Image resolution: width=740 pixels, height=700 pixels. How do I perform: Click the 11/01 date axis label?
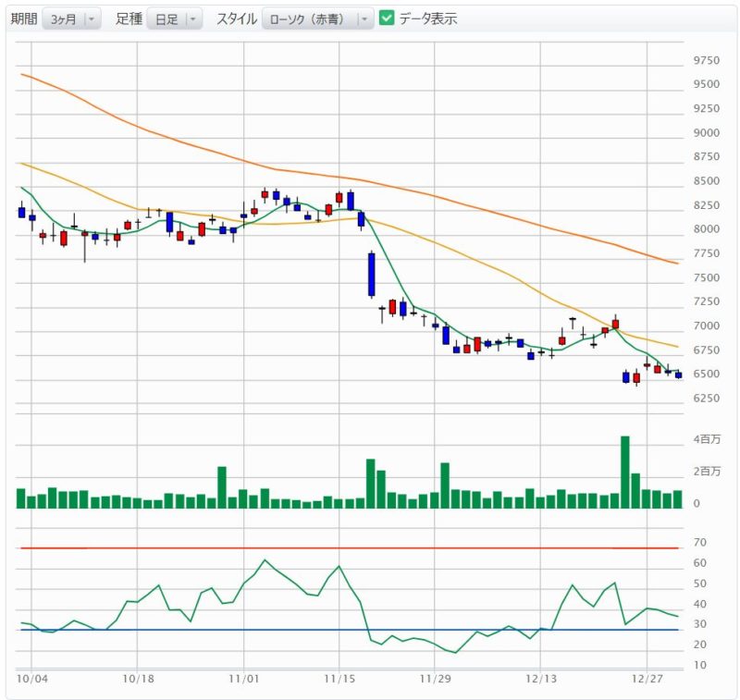click(244, 679)
